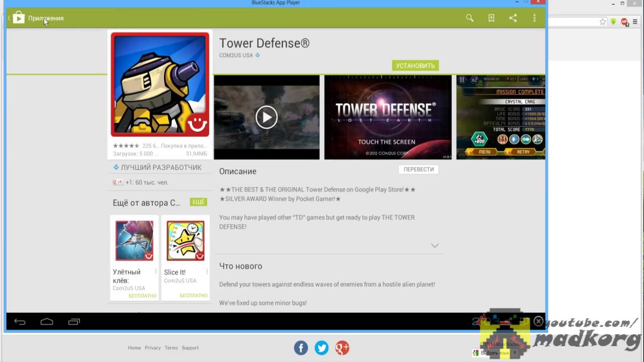Screen dimensions: 644x362
Task: Install the game with УСТАНОВИТЬ button
Action: pyautogui.click(x=415, y=65)
